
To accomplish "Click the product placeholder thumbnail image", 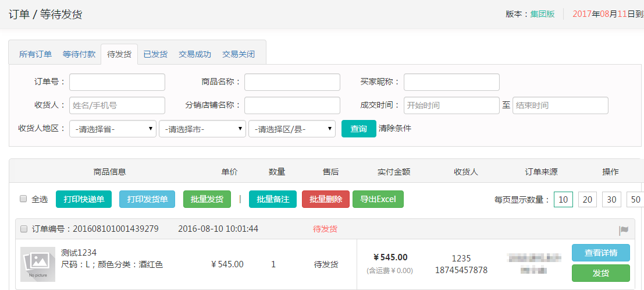I will (x=38, y=264).
